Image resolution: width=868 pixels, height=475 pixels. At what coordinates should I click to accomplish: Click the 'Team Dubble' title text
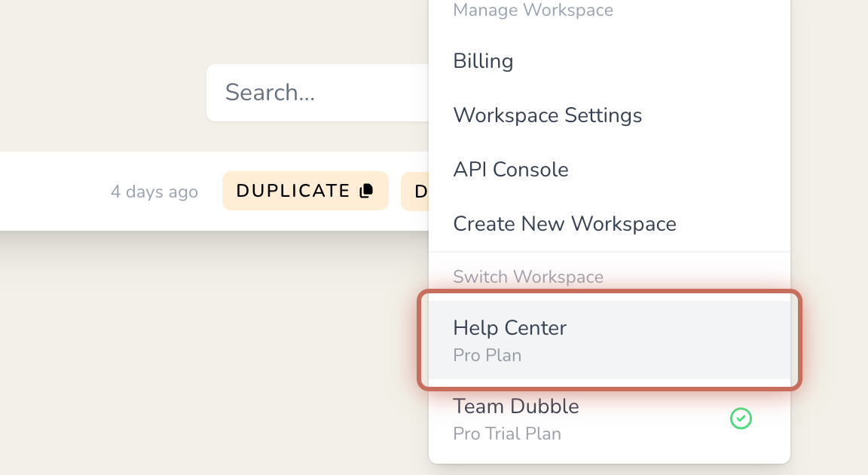point(516,406)
